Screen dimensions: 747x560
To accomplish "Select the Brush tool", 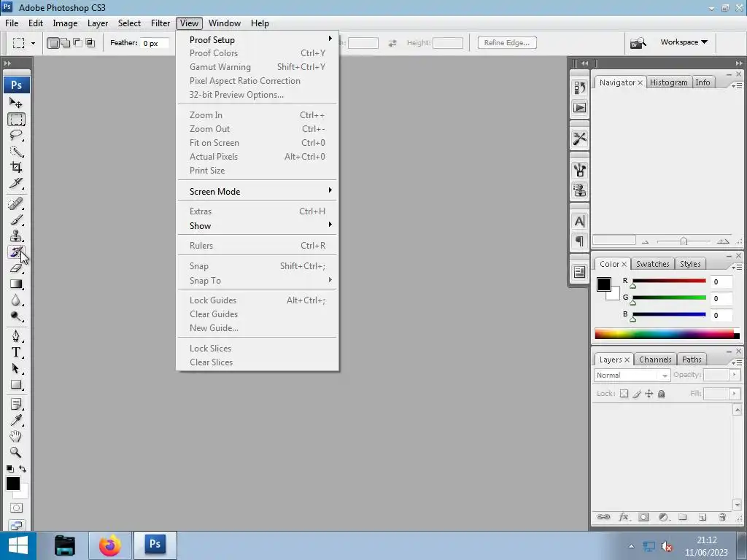I will [16, 220].
